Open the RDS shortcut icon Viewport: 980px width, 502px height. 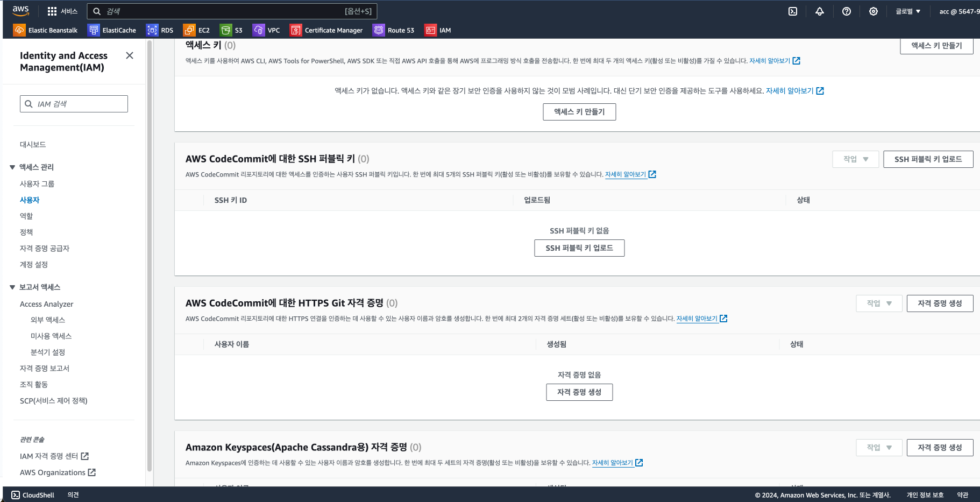[x=152, y=30]
